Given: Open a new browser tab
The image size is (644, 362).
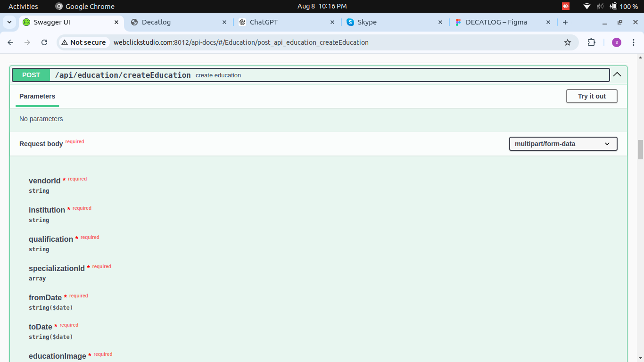Looking at the screenshot, I should [x=565, y=22].
